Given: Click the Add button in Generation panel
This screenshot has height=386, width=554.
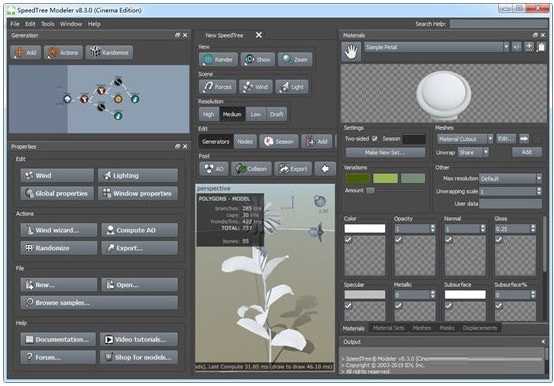Looking at the screenshot, I should pos(25,52).
